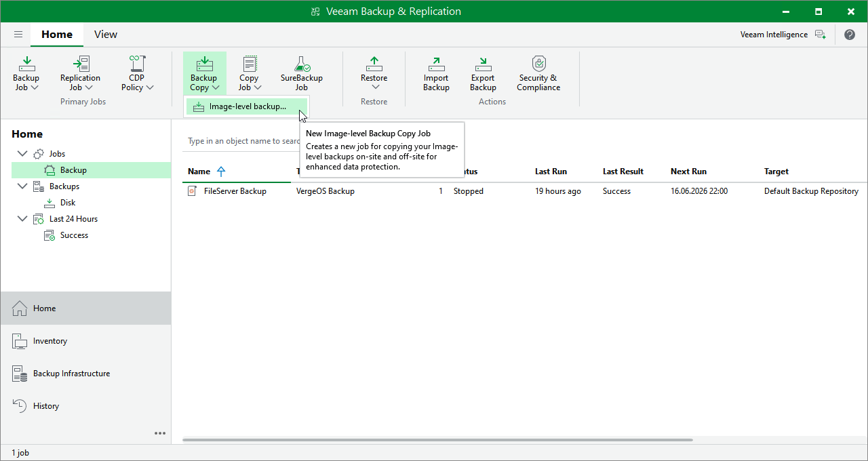Image resolution: width=868 pixels, height=461 pixels.
Task: Click the Success last result cell
Action: pos(616,191)
